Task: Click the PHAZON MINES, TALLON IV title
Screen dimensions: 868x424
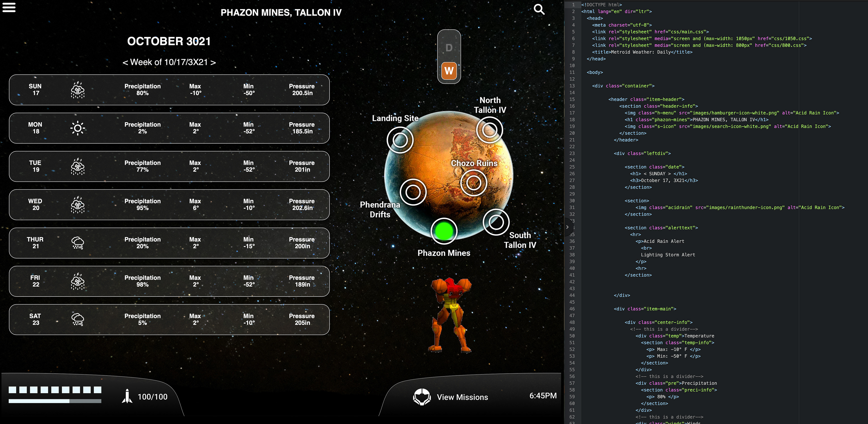Action: (281, 12)
